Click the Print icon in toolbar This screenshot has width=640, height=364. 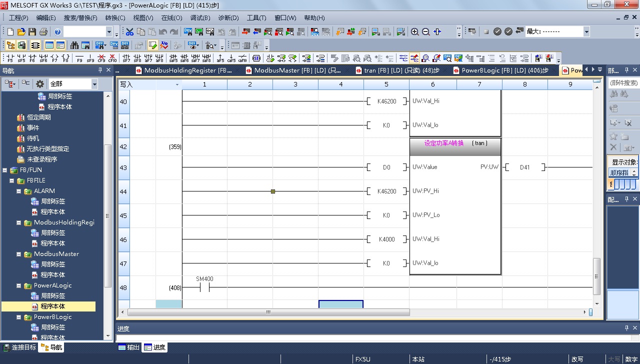[43, 31]
